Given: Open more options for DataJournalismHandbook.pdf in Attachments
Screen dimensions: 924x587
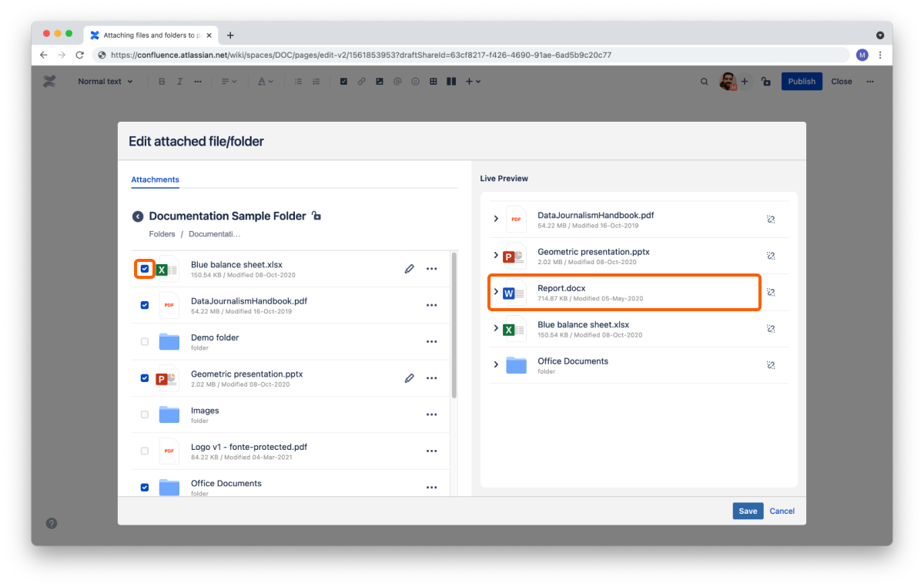Looking at the screenshot, I should click(x=431, y=305).
